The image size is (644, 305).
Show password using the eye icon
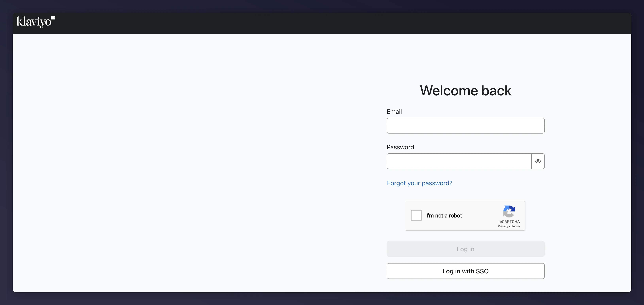[x=538, y=161]
